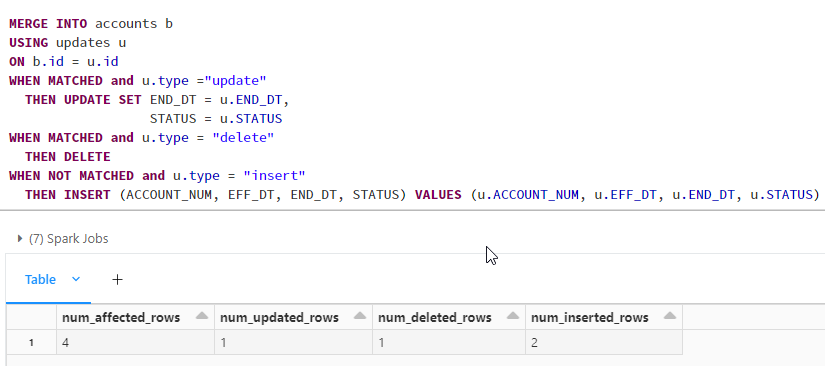Select the num_inserted_rows cell with value 2

click(x=604, y=342)
